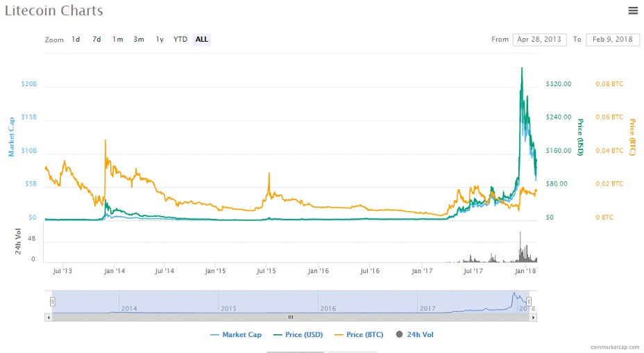Select the 3m zoom range
644x353 pixels.
[x=139, y=40]
